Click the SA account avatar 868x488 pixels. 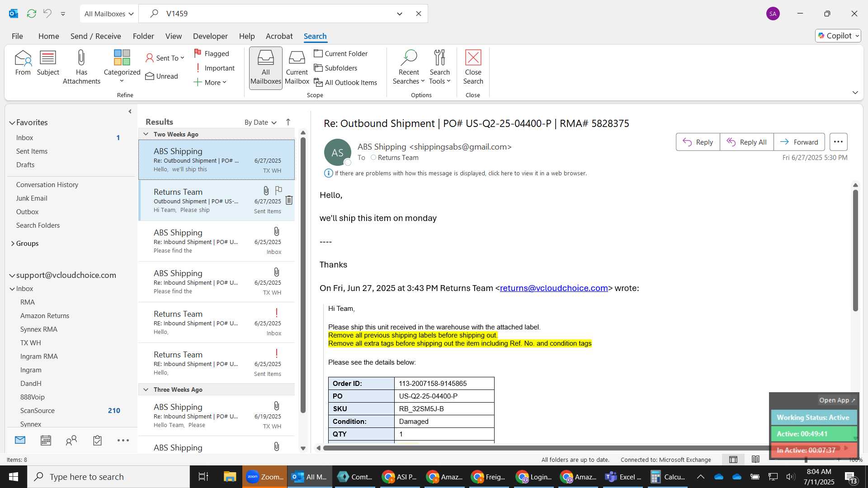click(773, 14)
